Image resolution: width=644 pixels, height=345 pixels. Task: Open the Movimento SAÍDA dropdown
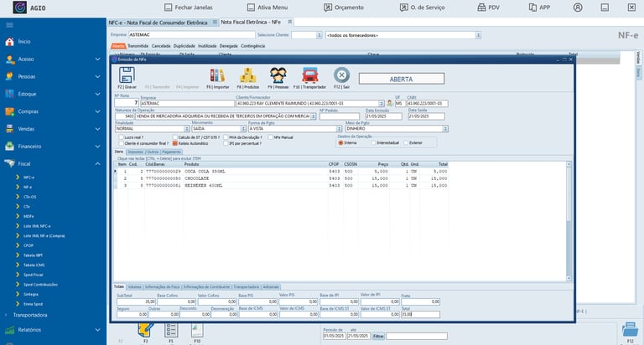tap(243, 129)
